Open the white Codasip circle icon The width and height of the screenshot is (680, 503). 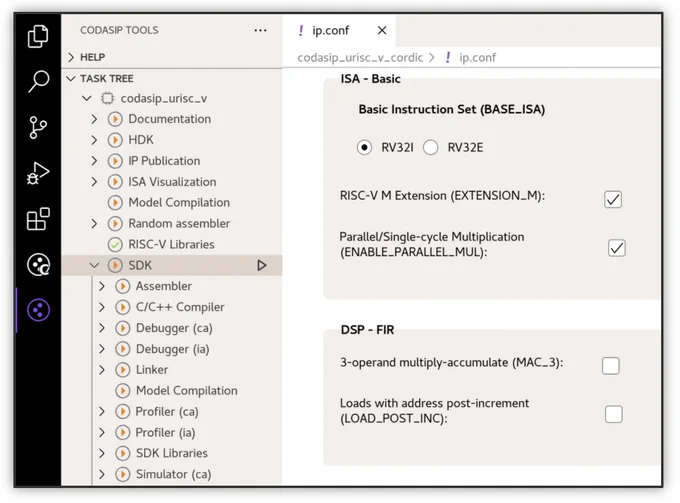click(38, 265)
